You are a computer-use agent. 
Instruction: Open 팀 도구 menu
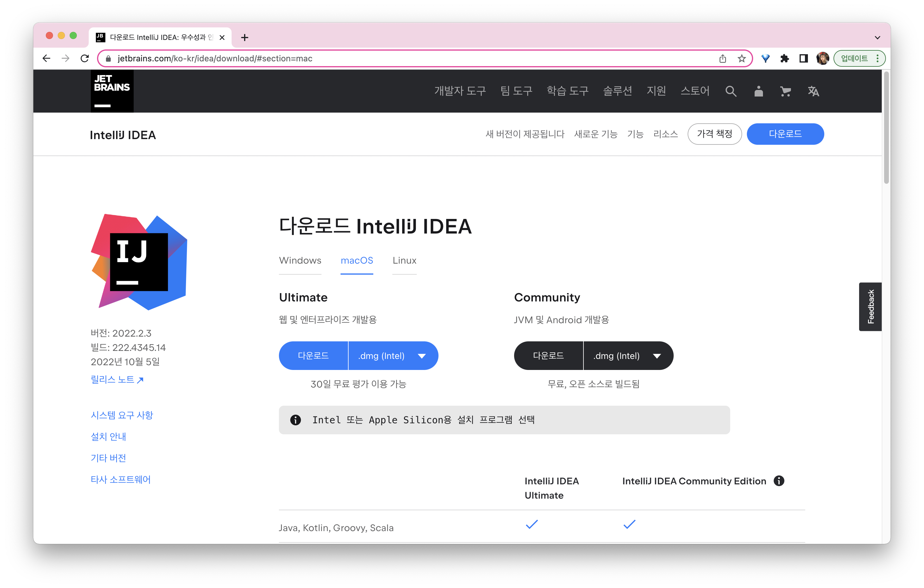pyautogui.click(x=516, y=91)
